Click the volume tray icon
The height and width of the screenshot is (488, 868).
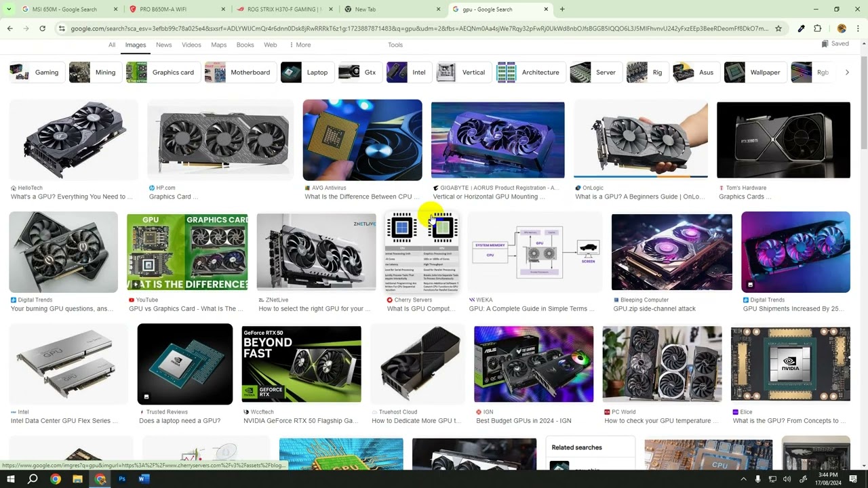click(x=787, y=479)
